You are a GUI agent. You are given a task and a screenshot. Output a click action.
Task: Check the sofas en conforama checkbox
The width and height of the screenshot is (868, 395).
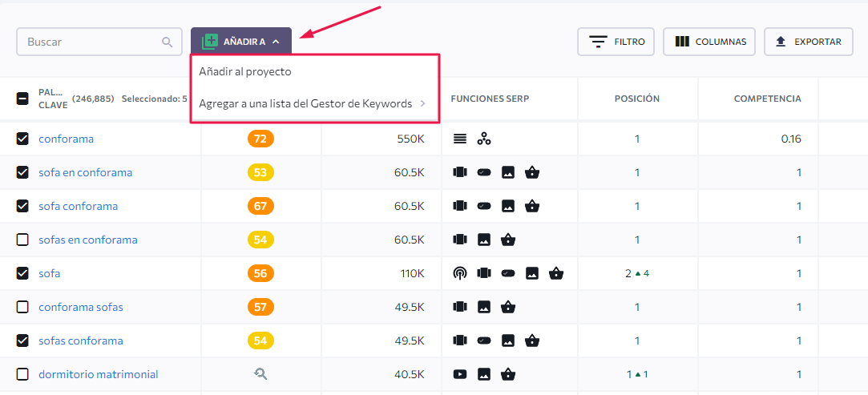22,240
